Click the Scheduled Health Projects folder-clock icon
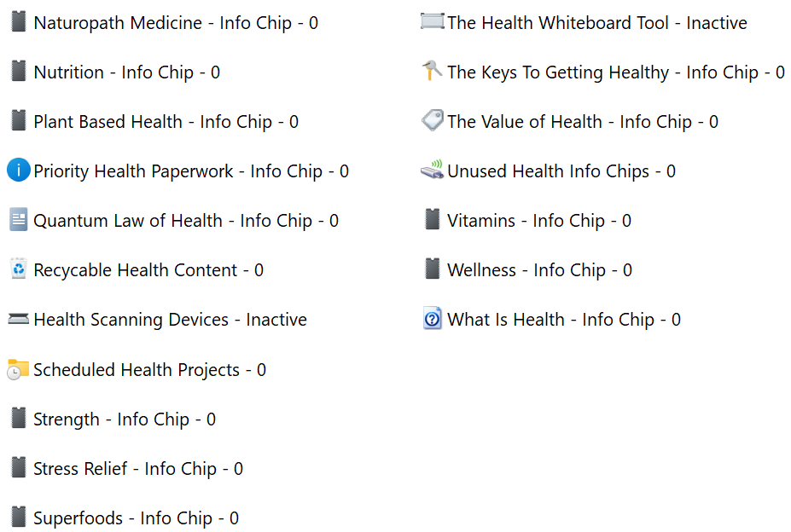The height and width of the screenshot is (532, 791). pos(18,369)
